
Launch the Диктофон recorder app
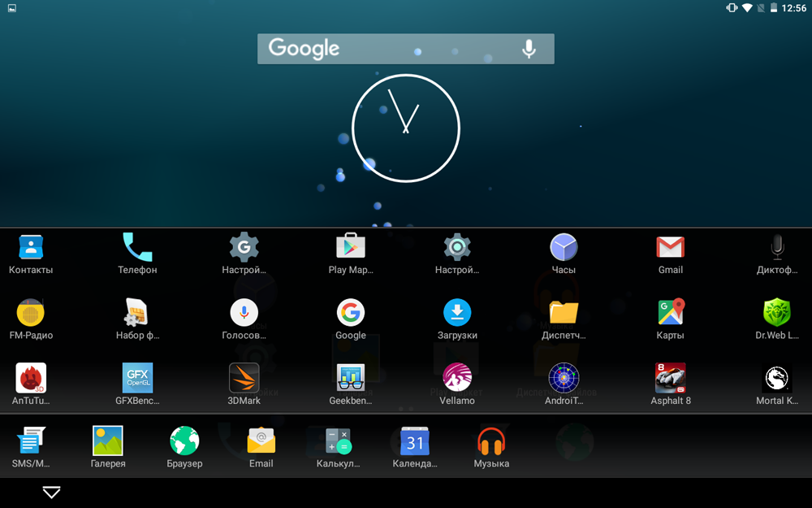tap(777, 247)
